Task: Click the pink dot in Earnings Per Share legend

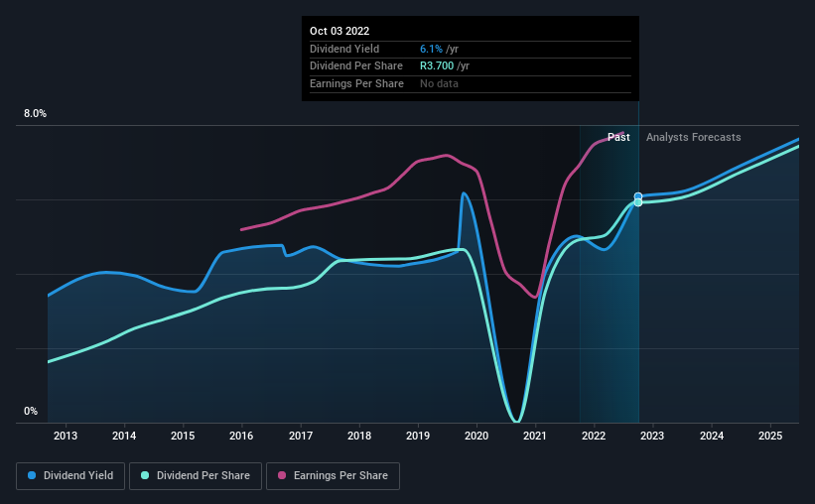Action: coord(282,475)
